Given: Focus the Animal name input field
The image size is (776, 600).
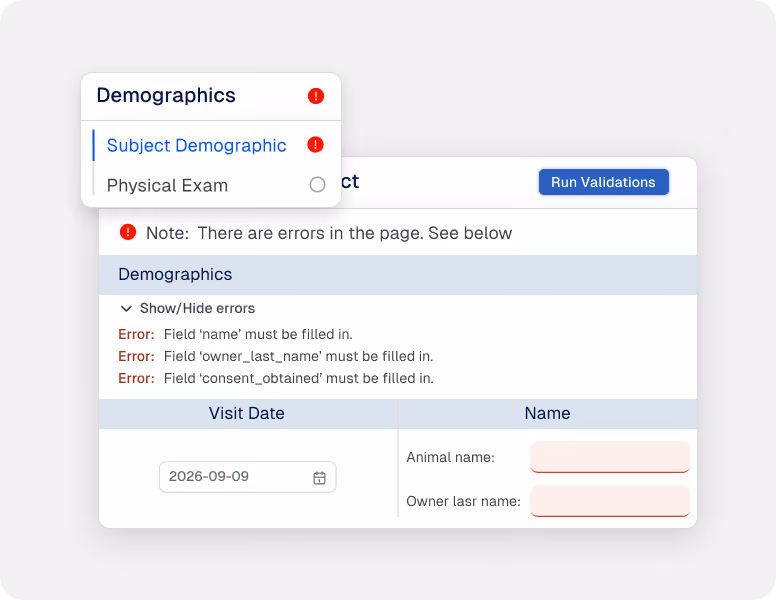Looking at the screenshot, I should 610,457.
